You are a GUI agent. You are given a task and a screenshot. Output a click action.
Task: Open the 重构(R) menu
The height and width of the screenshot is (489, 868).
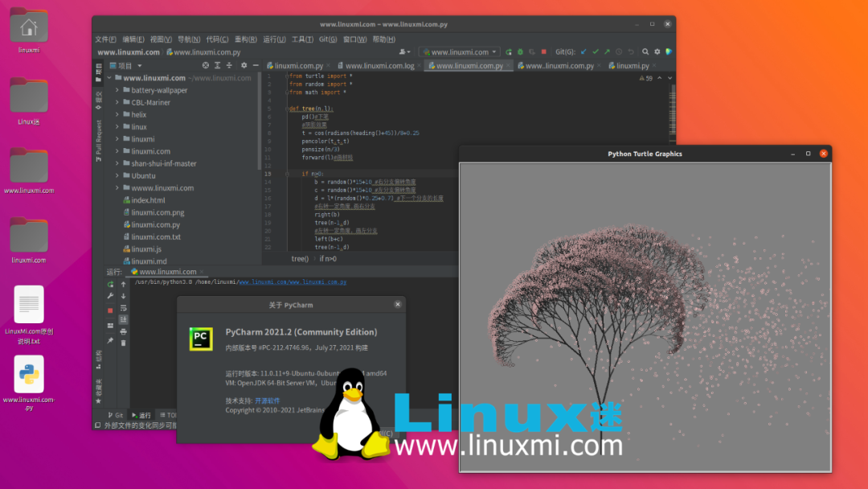(246, 39)
